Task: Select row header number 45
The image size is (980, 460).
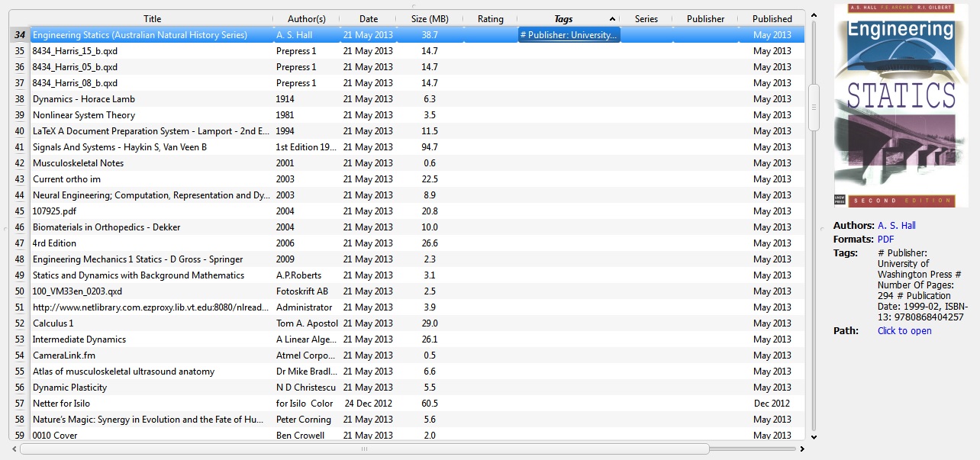Action: (19, 211)
